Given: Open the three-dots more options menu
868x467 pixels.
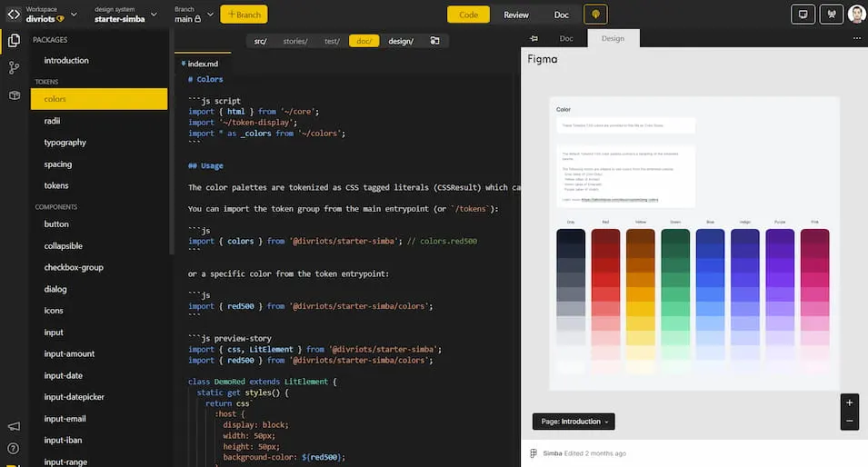Looking at the screenshot, I should [856, 38].
